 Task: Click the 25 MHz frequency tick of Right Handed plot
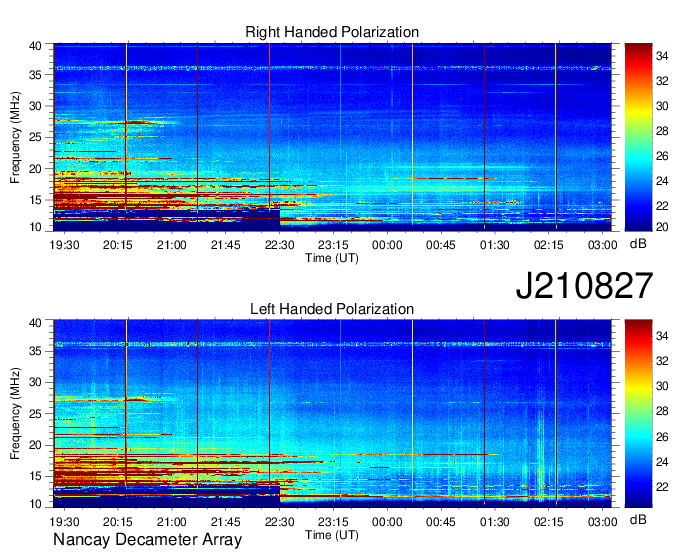[x=35, y=138]
